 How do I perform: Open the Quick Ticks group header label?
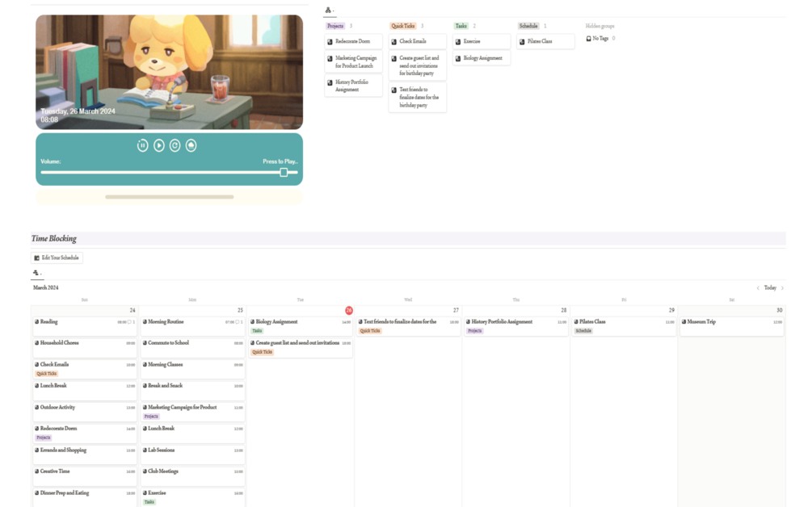[x=403, y=26]
